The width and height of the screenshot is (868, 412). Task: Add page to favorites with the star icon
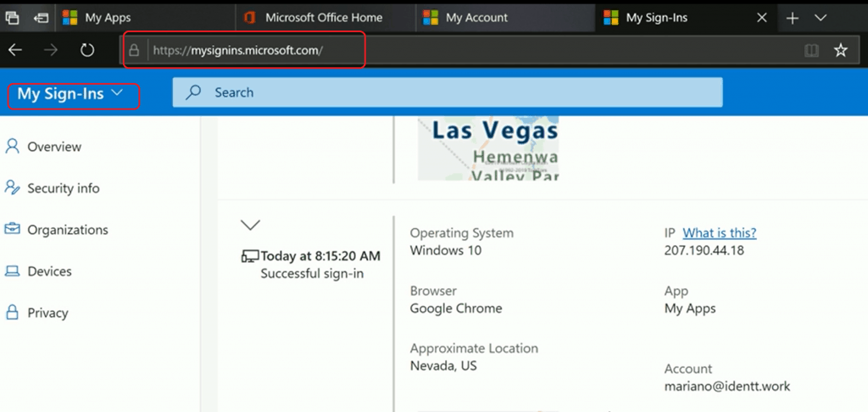click(x=840, y=50)
